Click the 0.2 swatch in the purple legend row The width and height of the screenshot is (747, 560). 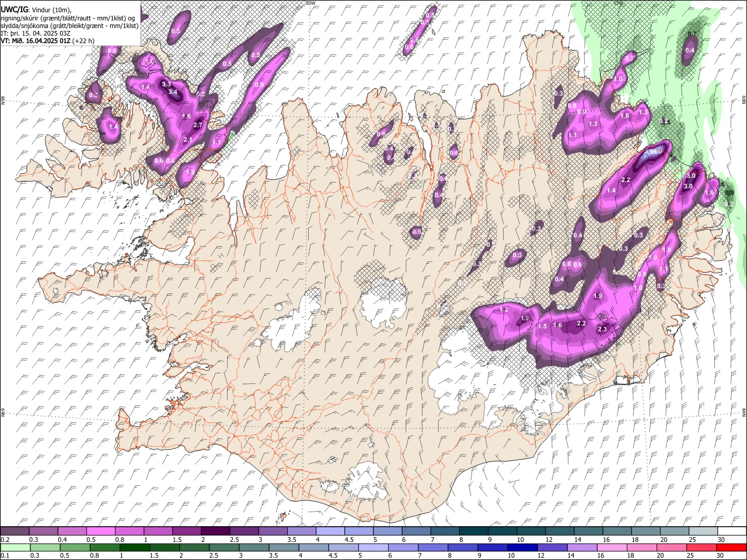point(15,531)
